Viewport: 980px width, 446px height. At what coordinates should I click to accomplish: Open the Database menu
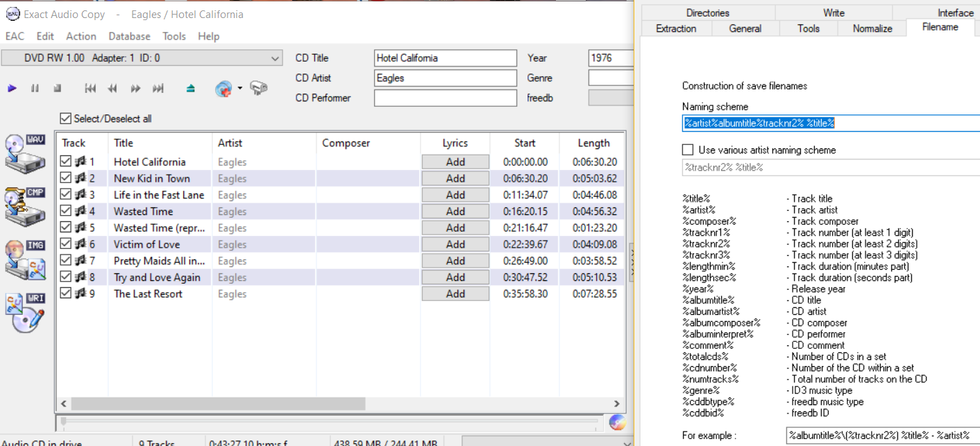pos(129,36)
